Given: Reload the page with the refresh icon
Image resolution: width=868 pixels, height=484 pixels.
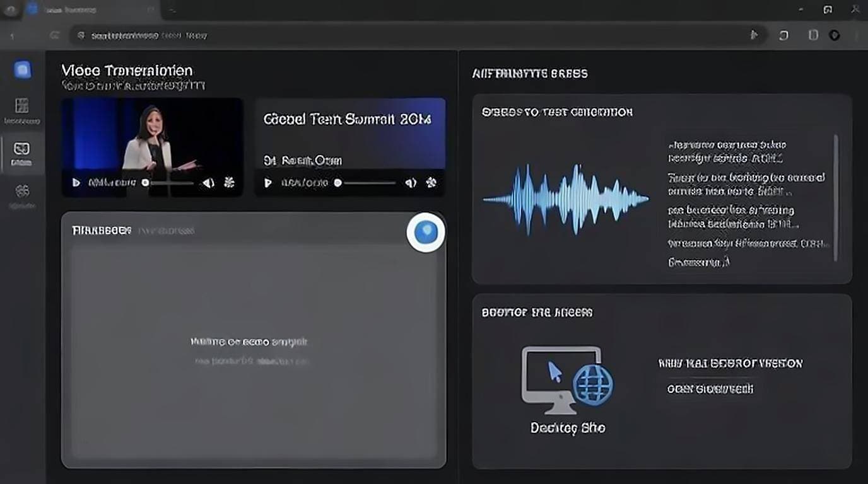Looking at the screenshot, I should (x=55, y=36).
